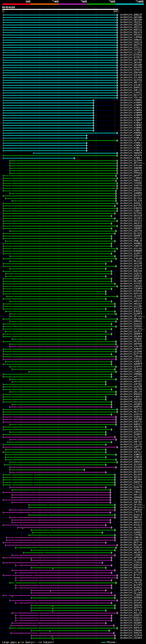Open hit UniRef100_C6T8Z2

point(131,50)
